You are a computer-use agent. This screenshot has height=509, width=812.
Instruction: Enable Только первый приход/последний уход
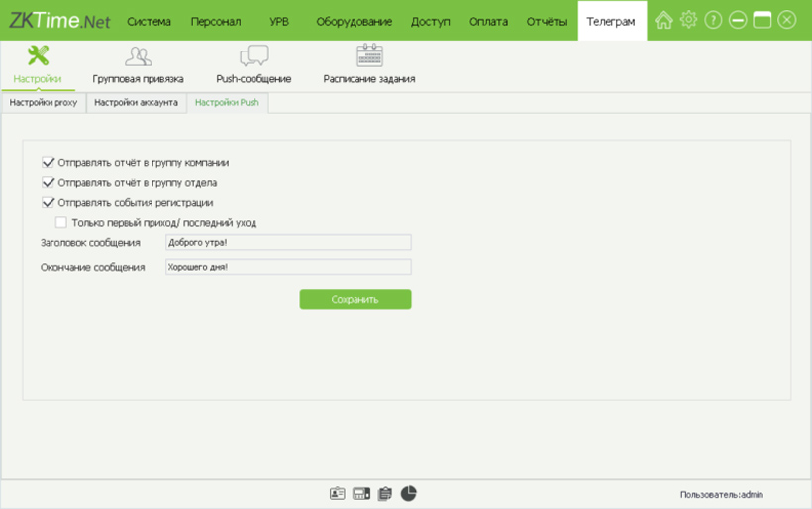[61, 222]
